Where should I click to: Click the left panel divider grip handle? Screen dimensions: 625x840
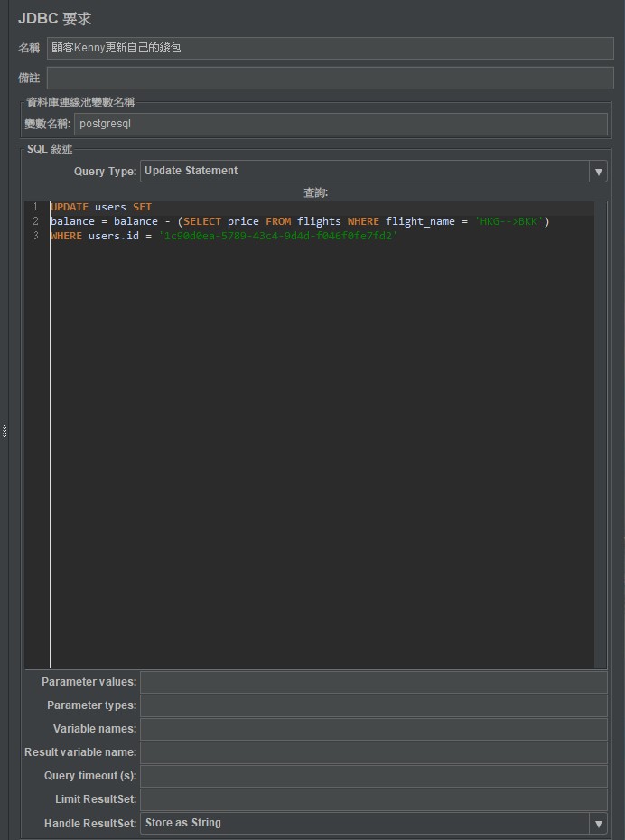click(x=5, y=431)
